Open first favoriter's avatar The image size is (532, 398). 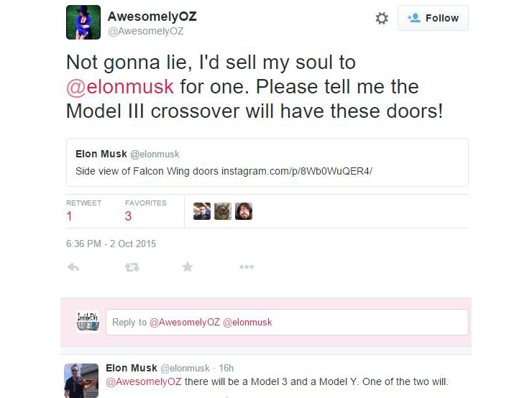click(x=202, y=211)
